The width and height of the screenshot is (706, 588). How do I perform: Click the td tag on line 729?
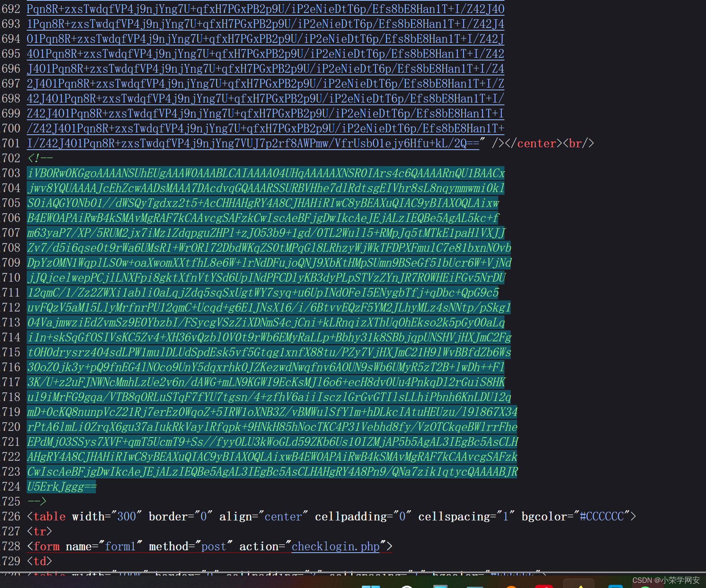[40, 561]
